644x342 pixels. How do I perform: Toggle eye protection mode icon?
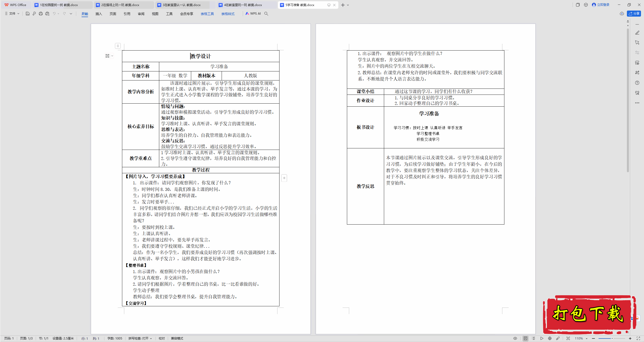[x=515, y=338]
